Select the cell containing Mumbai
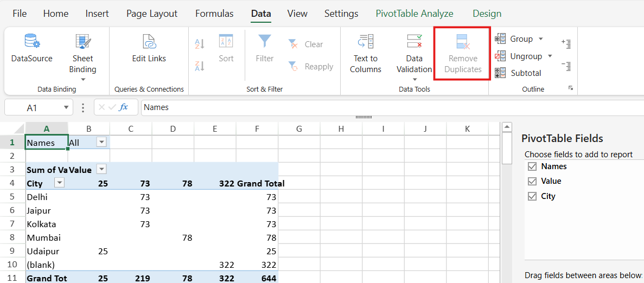The width and height of the screenshot is (644, 283). pyautogui.click(x=47, y=238)
